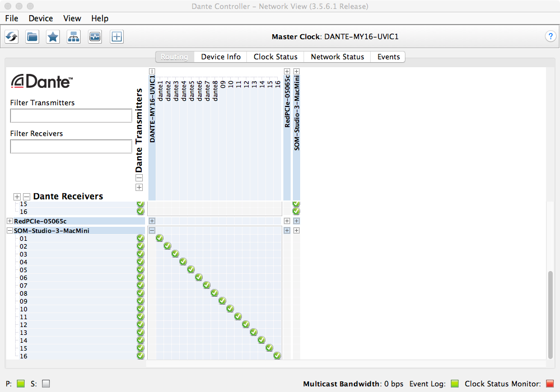Click the plus-box toolbar icon
560x392 pixels.
(x=117, y=36)
